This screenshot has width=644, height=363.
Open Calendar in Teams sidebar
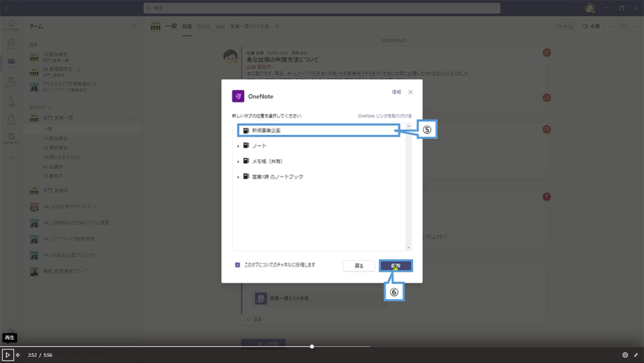[x=11, y=82]
